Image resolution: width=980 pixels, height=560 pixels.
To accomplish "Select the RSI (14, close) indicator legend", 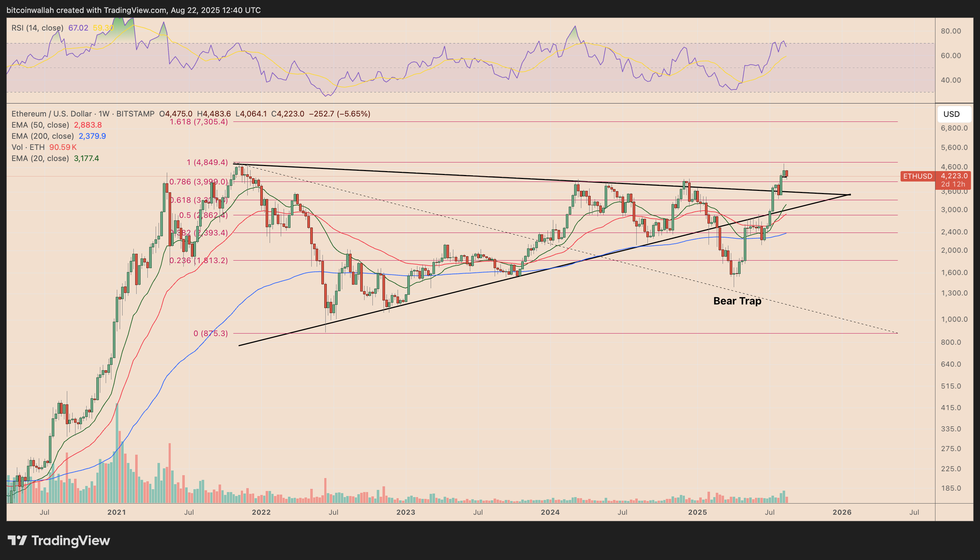I will [37, 28].
